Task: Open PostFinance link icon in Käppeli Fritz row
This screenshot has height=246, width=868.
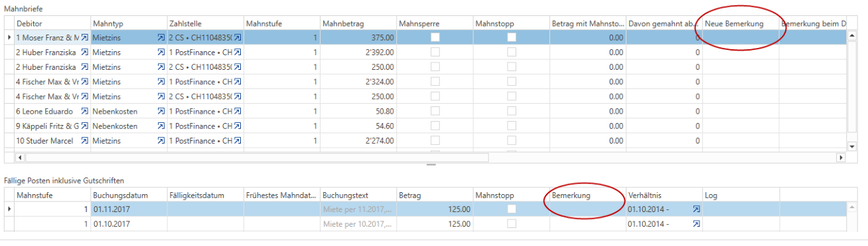Action: click(x=238, y=126)
